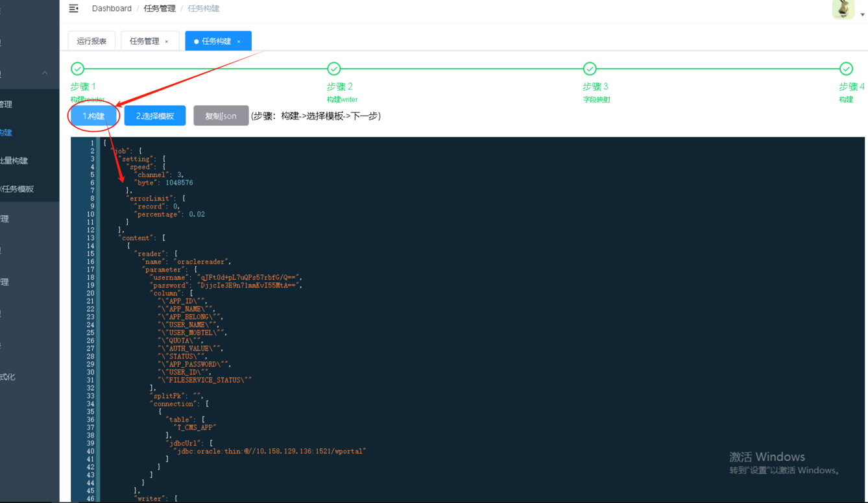The width and height of the screenshot is (868, 503).
Task: Click the "writer" line at editor bottom
Action: tap(156, 498)
